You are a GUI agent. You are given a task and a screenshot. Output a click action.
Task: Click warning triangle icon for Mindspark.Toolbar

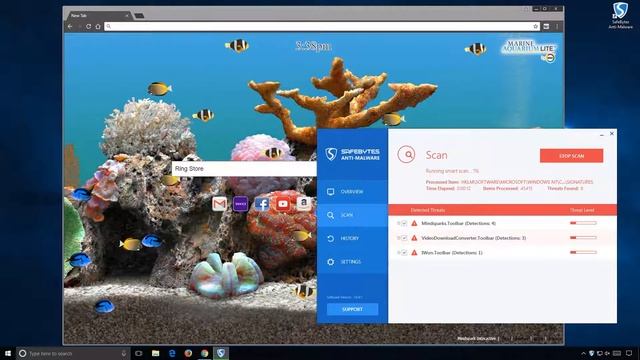point(414,223)
